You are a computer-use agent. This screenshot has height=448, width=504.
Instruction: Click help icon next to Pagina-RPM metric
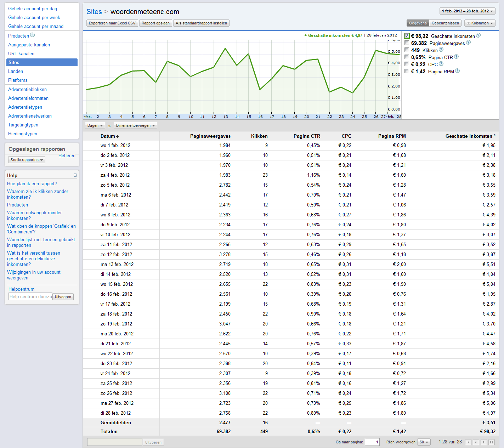coord(457,71)
